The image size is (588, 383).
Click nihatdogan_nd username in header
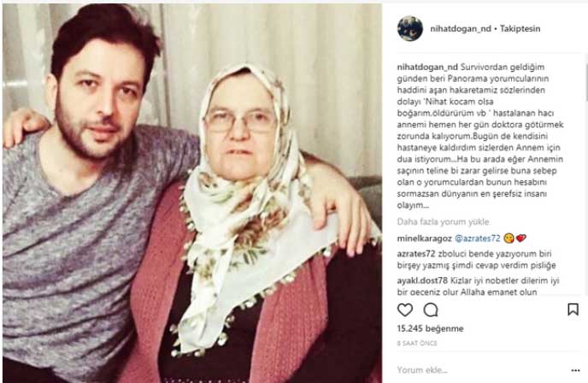pos(461,28)
